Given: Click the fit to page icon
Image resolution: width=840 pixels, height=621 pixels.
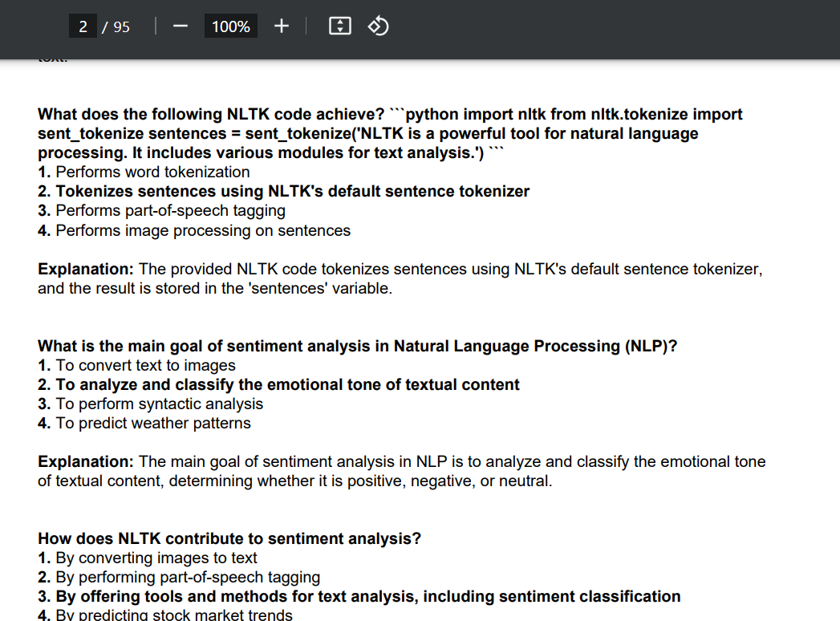Looking at the screenshot, I should 339,26.
